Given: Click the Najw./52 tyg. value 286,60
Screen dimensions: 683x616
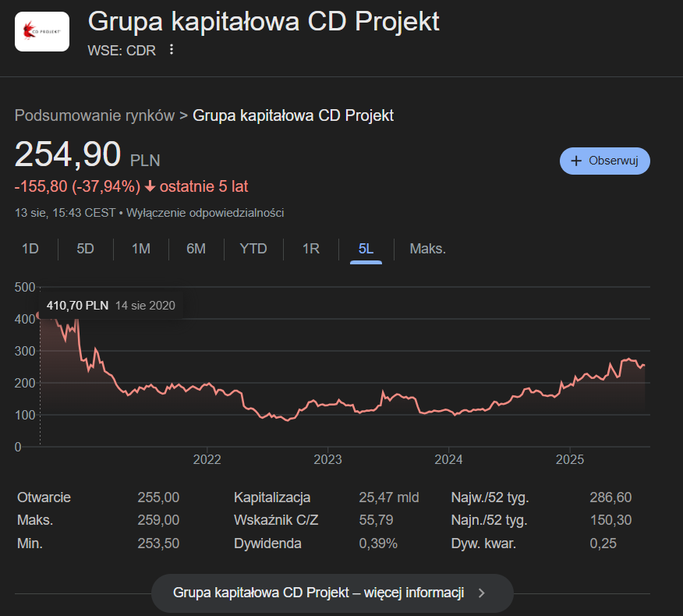Looking at the screenshot, I should (610, 497).
